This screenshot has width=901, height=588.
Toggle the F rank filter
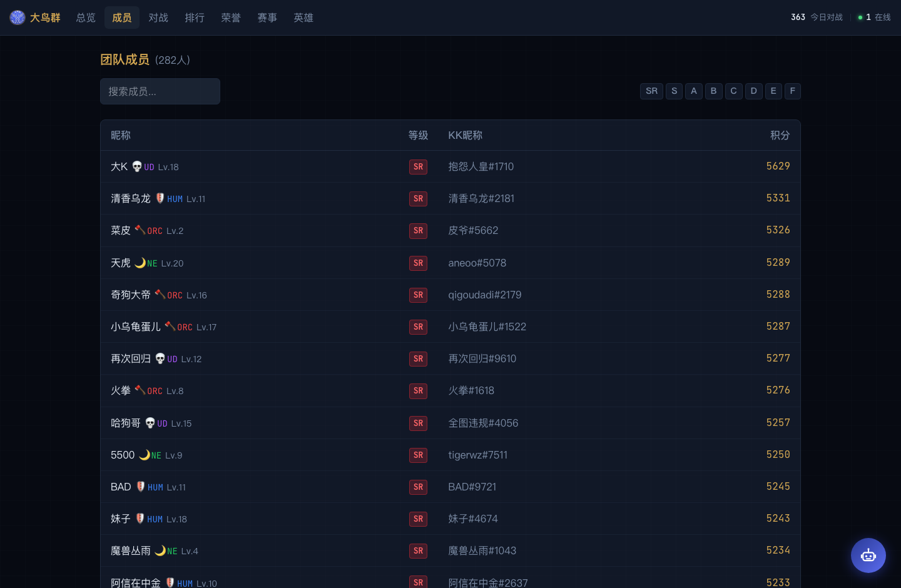(793, 91)
